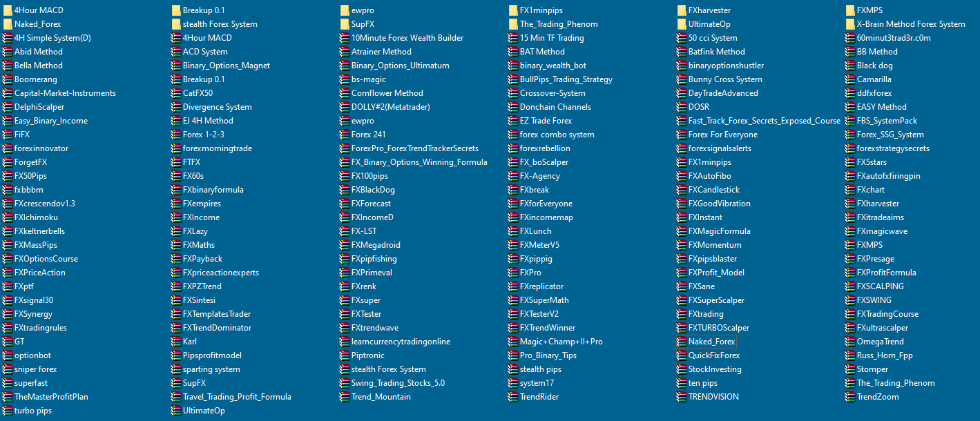Image resolution: width=980 pixels, height=421 pixels.
Task: Click the TheMasterProfitPlan file name
Action: tap(51, 397)
